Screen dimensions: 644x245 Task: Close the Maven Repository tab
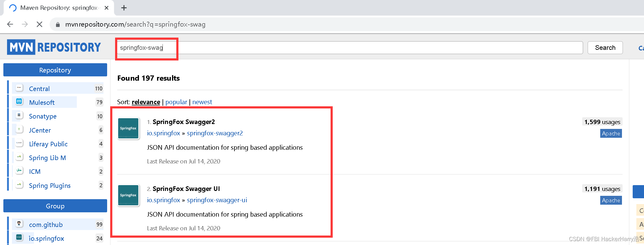[107, 8]
